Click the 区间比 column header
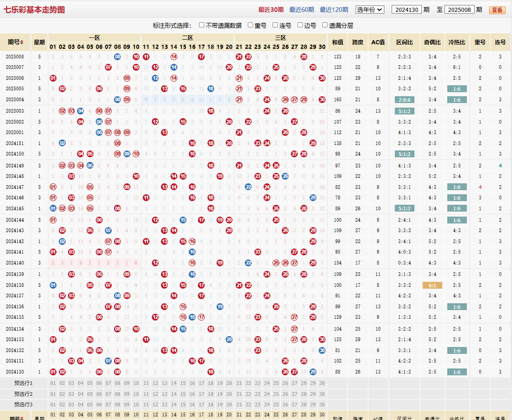 (404, 42)
